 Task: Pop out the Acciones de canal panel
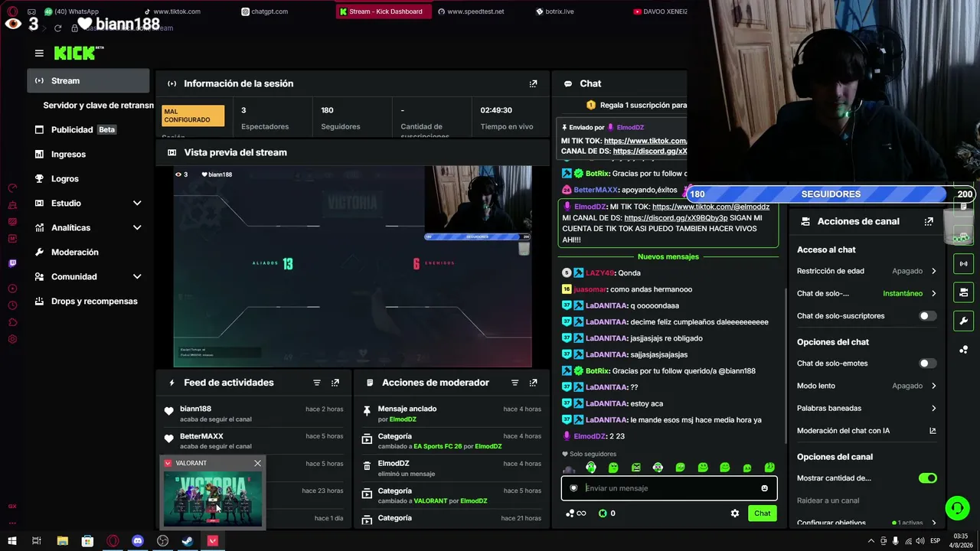(x=929, y=221)
